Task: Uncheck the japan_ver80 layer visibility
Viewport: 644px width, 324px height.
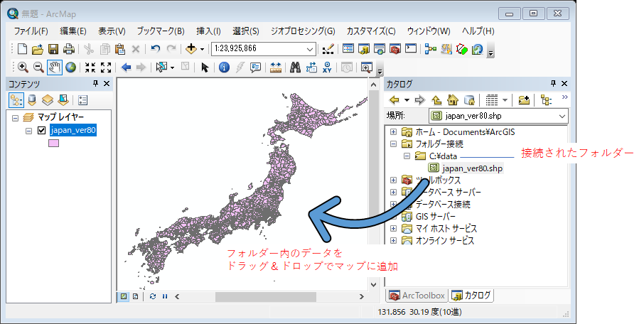Action: coord(41,131)
